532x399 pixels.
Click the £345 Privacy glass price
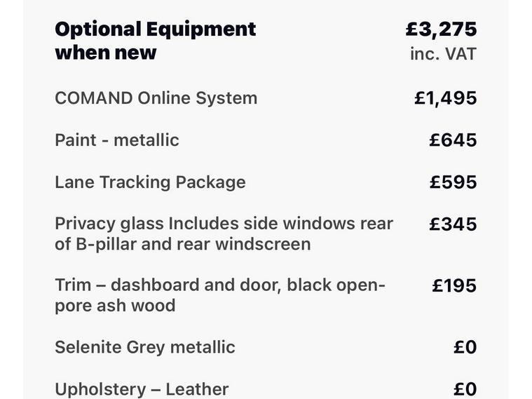coord(453,224)
